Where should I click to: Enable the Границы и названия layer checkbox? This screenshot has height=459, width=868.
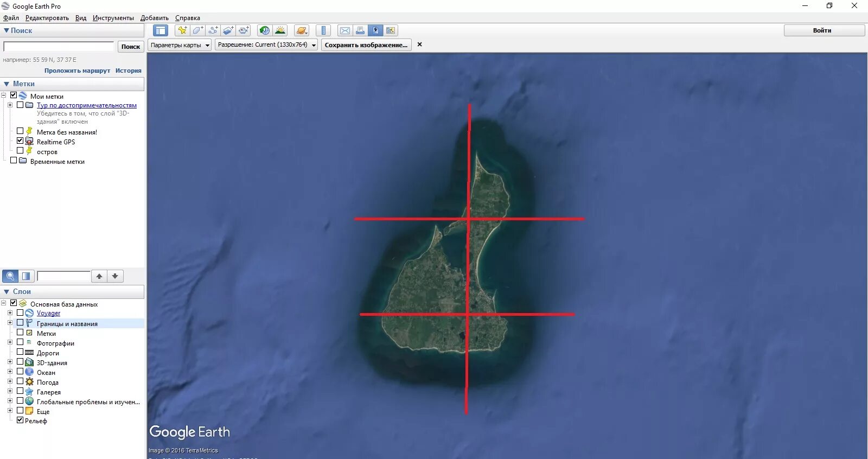(20, 322)
